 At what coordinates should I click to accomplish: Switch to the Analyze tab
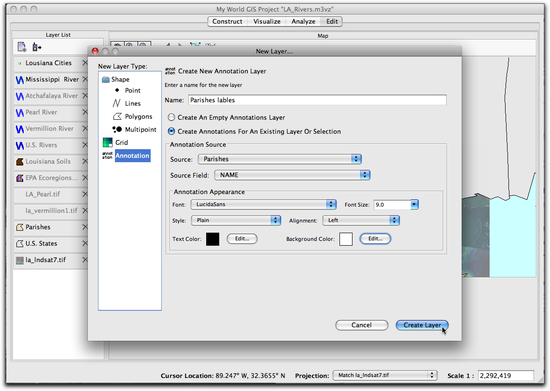(303, 21)
